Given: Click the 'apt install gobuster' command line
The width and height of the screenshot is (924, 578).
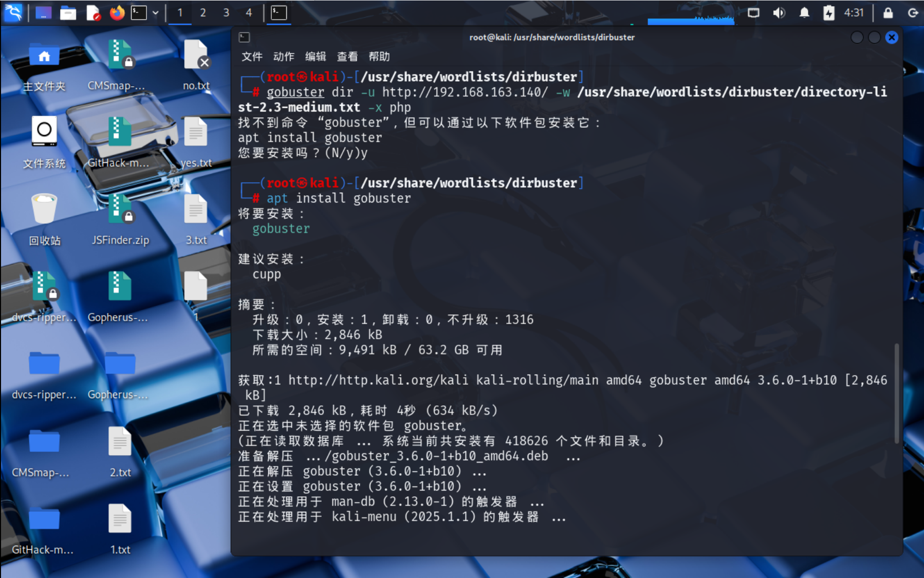Looking at the screenshot, I should point(339,198).
